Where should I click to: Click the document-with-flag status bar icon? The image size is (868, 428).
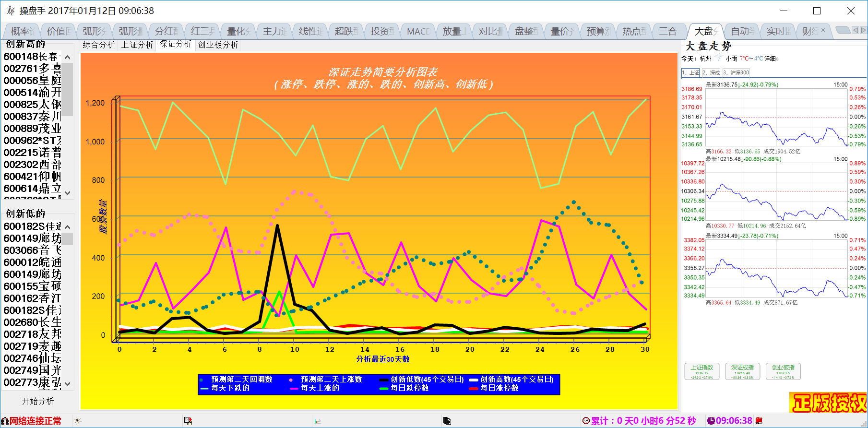point(188,421)
